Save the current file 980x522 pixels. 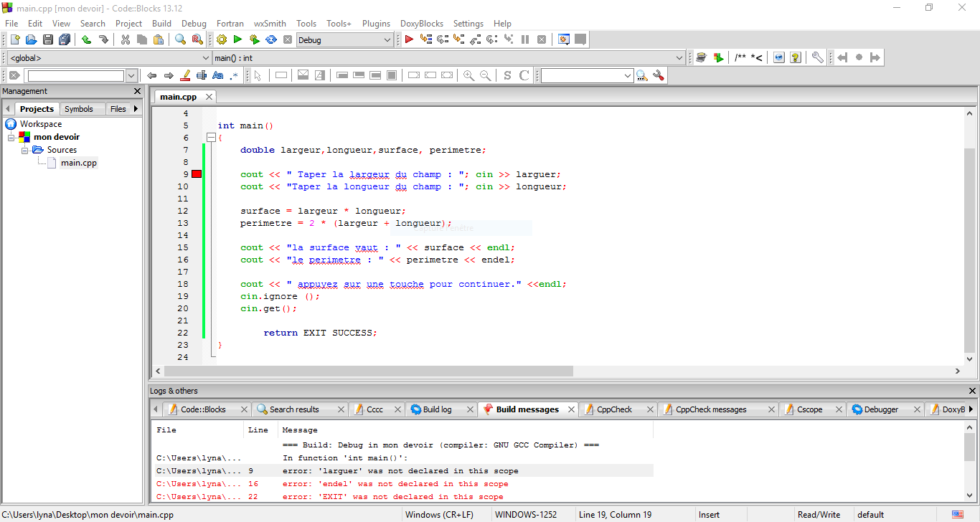(x=48, y=40)
